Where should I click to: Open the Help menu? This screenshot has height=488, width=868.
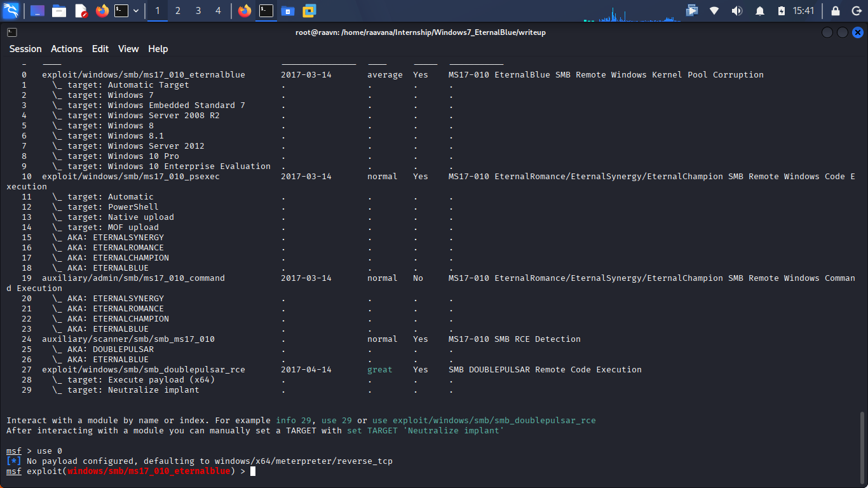pos(158,49)
